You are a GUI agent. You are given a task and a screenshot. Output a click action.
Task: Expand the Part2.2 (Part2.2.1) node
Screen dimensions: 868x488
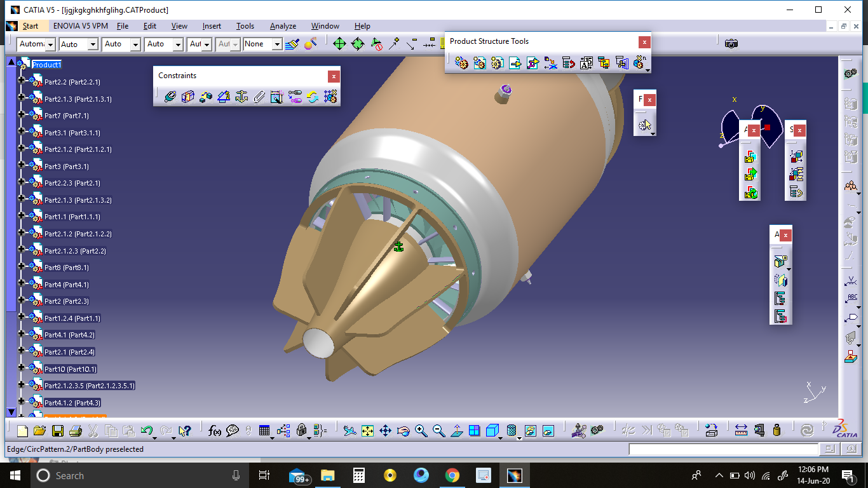coord(21,81)
